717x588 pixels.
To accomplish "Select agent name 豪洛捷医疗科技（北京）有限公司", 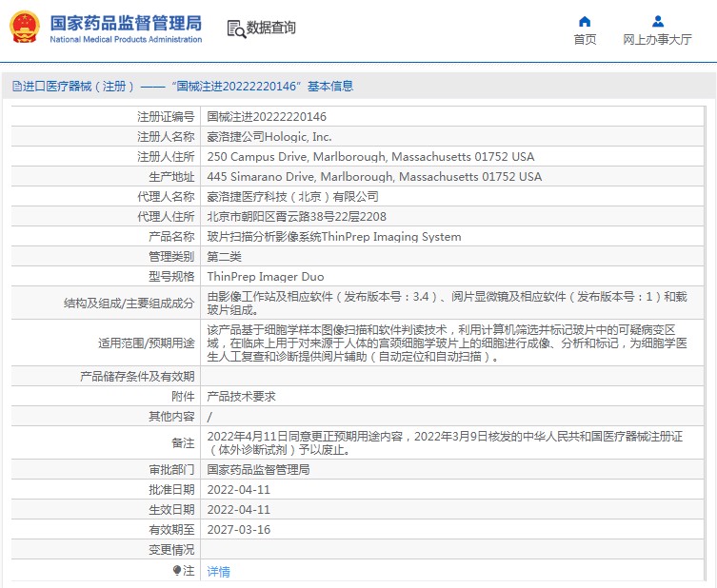I will click(292, 197).
